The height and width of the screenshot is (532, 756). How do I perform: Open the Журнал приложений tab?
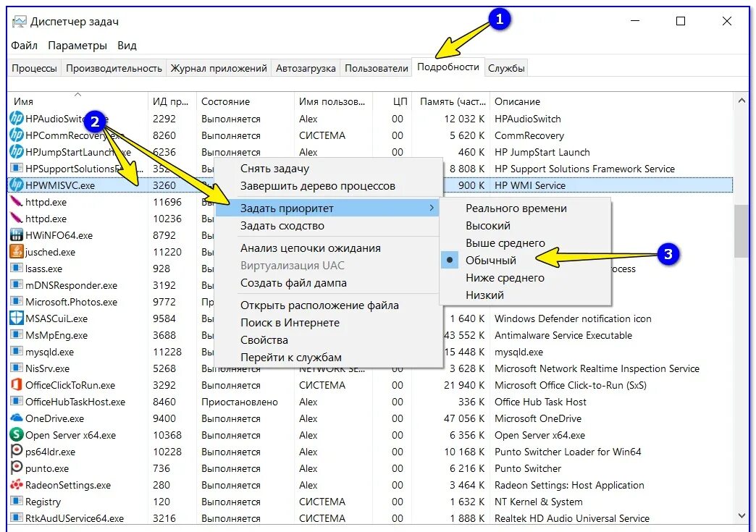coord(219,68)
